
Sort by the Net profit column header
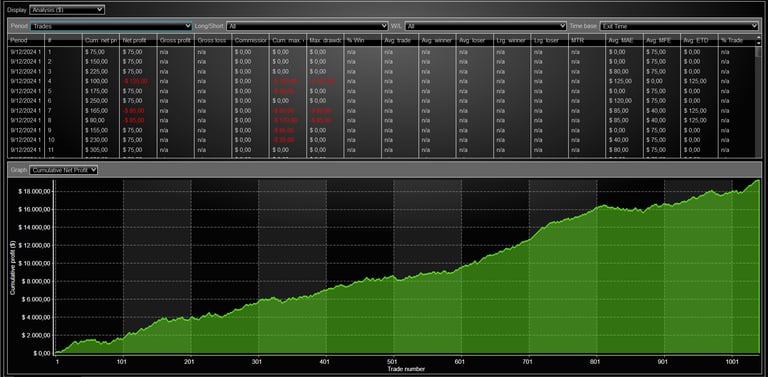point(138,40)
